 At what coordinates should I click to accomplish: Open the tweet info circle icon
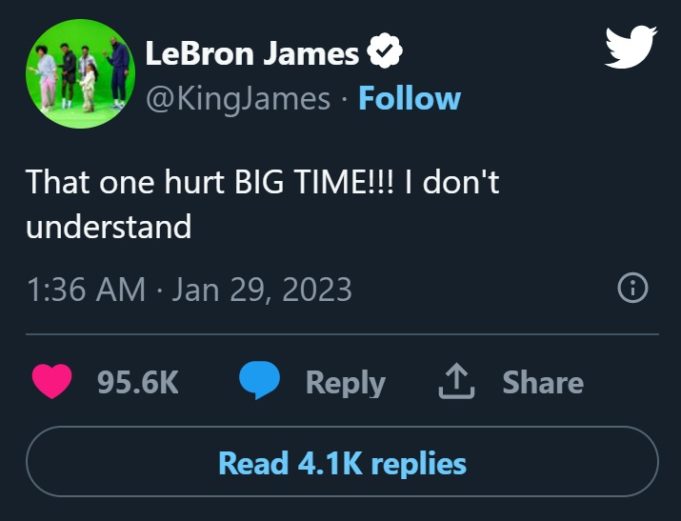tap(632, 290)
